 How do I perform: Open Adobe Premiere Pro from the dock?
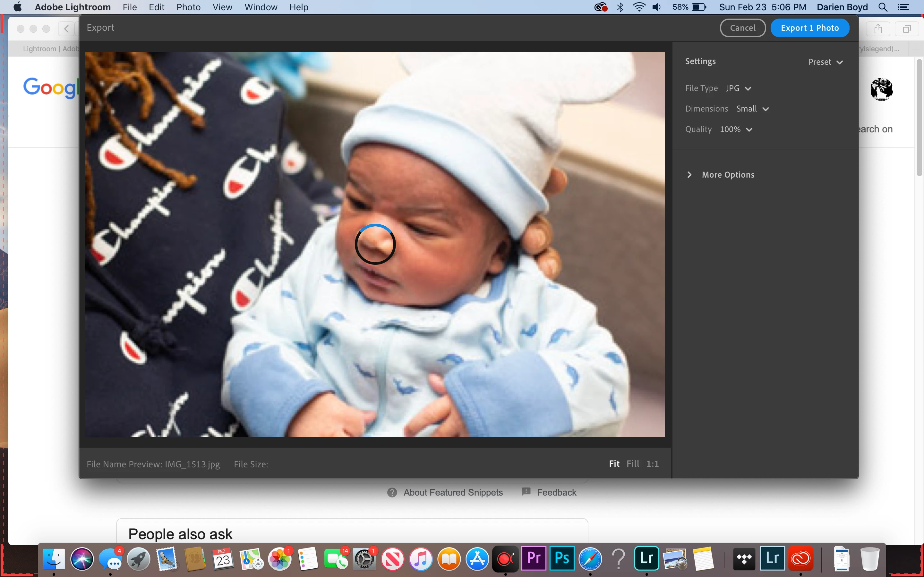point(534,558)
